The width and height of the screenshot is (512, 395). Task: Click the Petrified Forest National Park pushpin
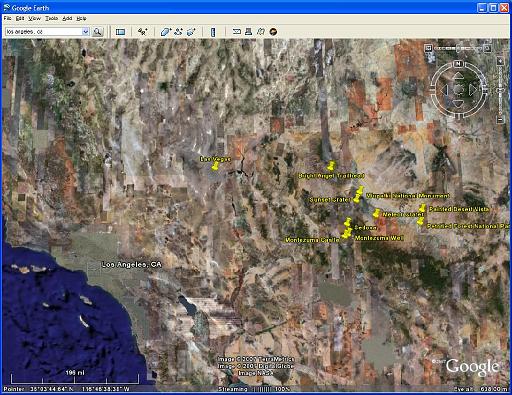tap(420, 221)
